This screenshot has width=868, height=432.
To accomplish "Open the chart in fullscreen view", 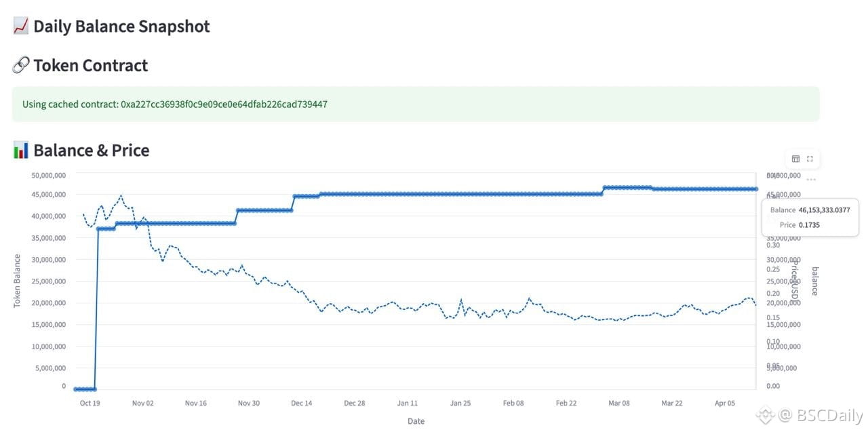I will coord(810,159).
